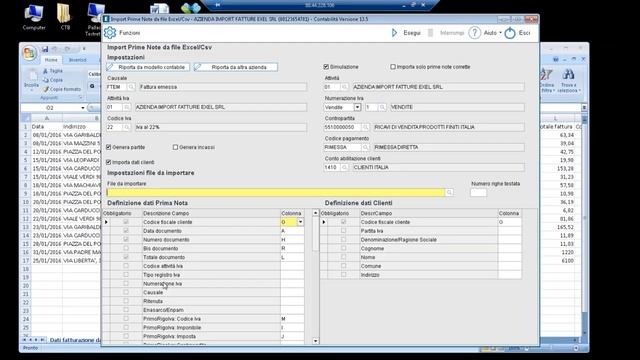Toggle the Genera partite checkbox
Image resolution: width=640 pixels, height=360 pixels.
pos(109,147)
